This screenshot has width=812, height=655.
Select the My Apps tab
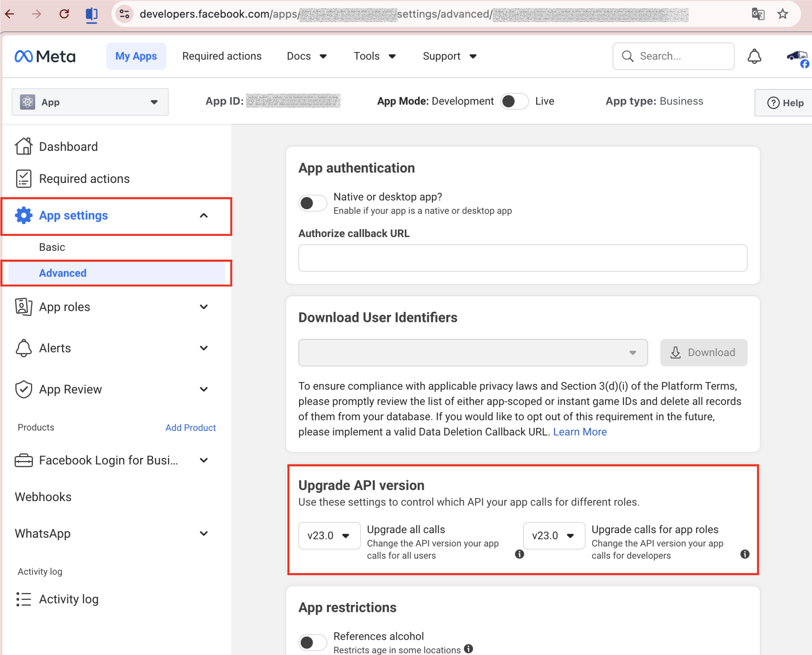(136, 56)
